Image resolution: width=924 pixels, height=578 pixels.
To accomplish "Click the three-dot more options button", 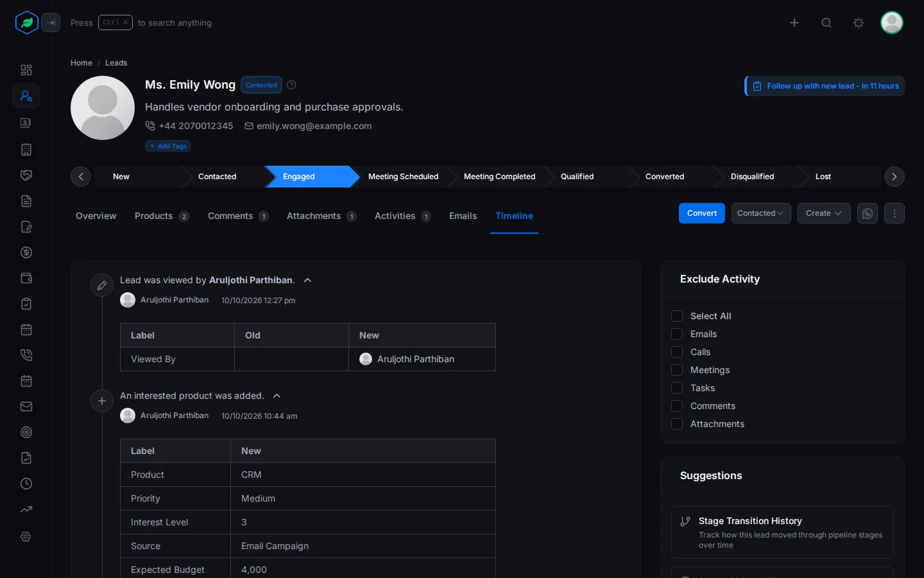I will [x=894, y=213].
